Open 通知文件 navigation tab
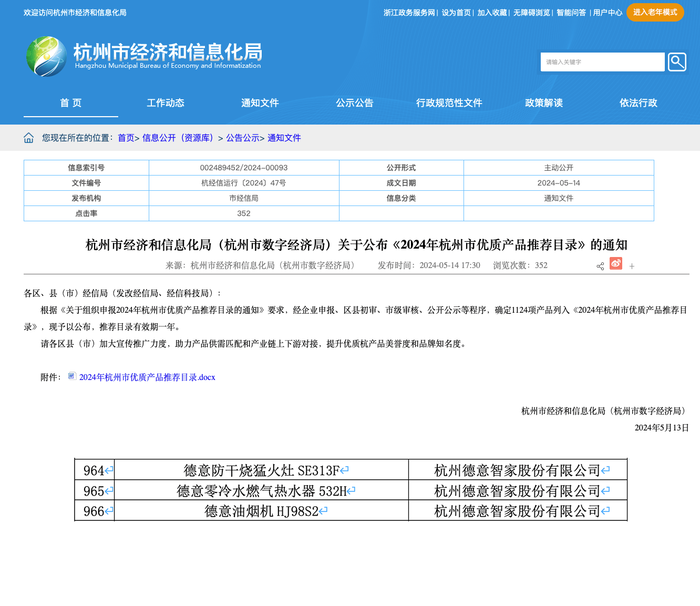Image resolution: width=700 pixels, height=606 pixels. click(x=260, y=103)
